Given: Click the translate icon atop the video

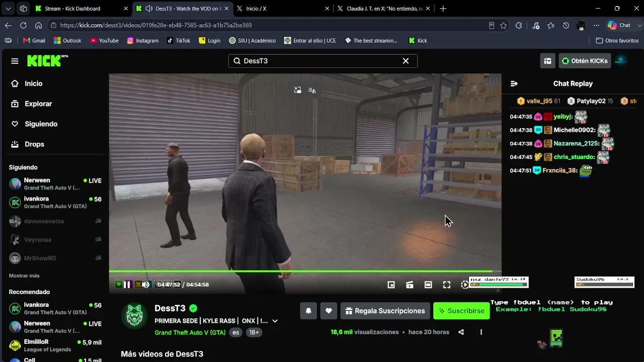Looking at the screenshot, I should tap(312, 90).
